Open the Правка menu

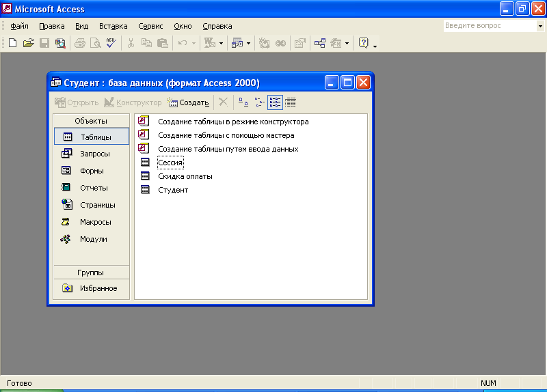point(52,26)
